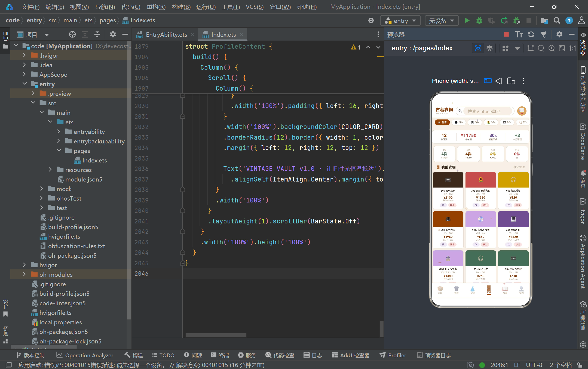The width and height of the screenshot is (588, 369).
Task: Open search everywhere magnifier in toolbar
Action: [x=557, y=20]
